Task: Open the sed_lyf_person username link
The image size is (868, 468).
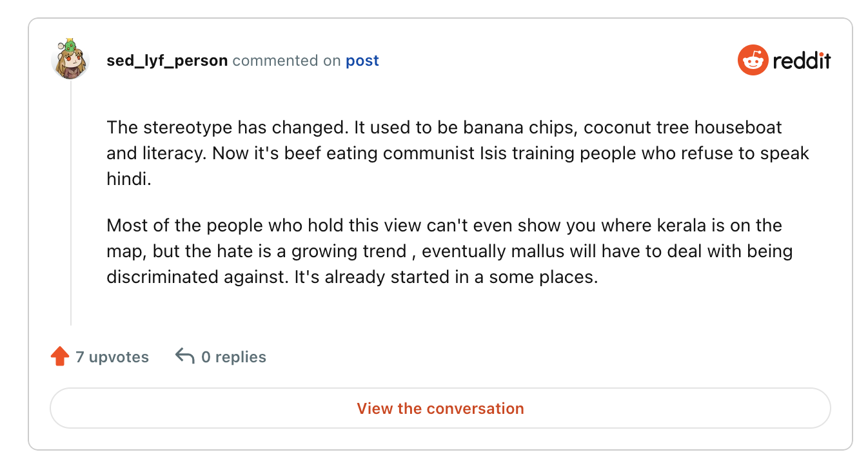Action: (x=167, y=61)
